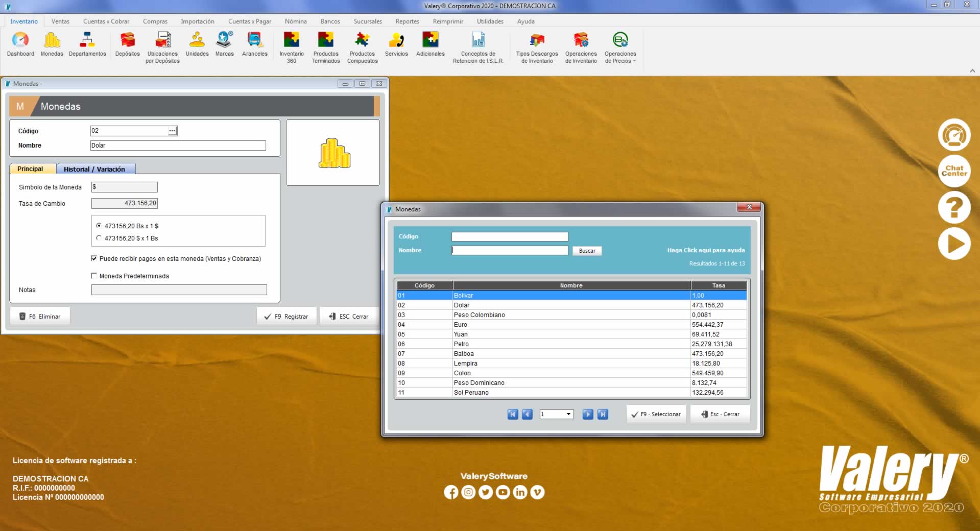Open the round dashboard gauge shortcut
Image resolution: width=980 pixels, height=531 pixels.
(x=954, y=135)
